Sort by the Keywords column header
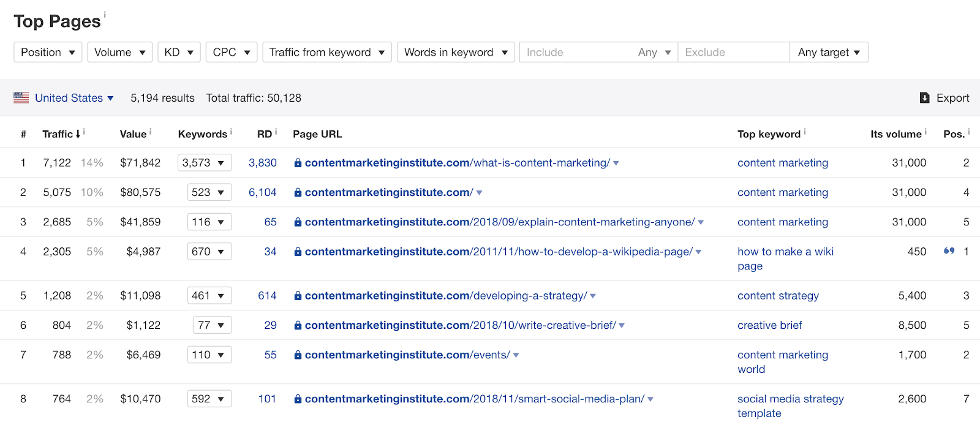Screen dimensions: 980x425 203,134
